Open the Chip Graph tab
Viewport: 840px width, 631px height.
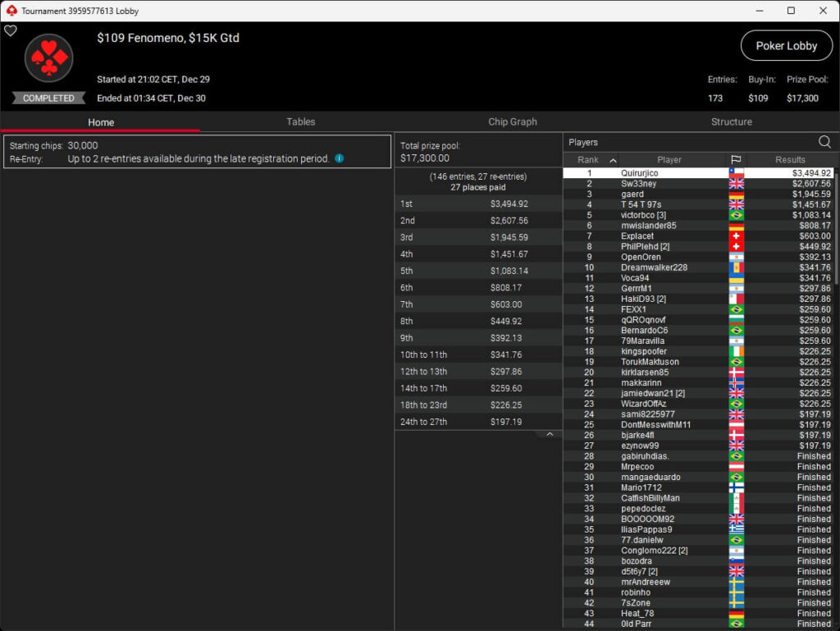point(512,121)
